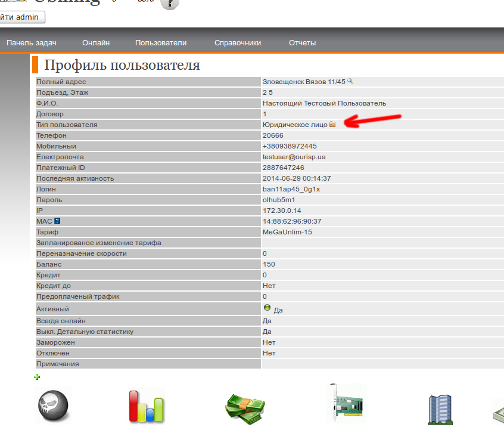This screenshot has height=427, width=504.
Task: Open Справочники menu
Action: pyautogui.click(x=238, y=43)
